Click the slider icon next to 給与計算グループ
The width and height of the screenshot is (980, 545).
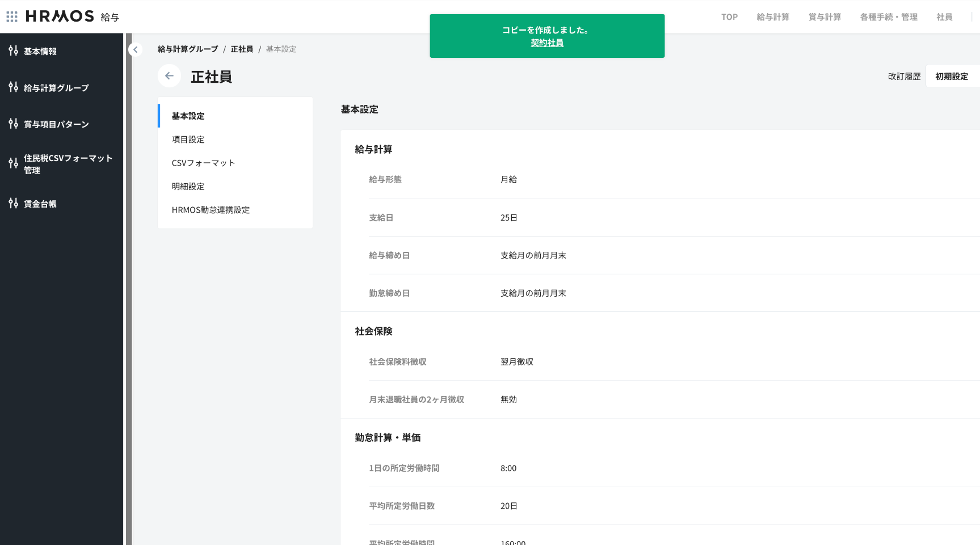pos(13,87)
